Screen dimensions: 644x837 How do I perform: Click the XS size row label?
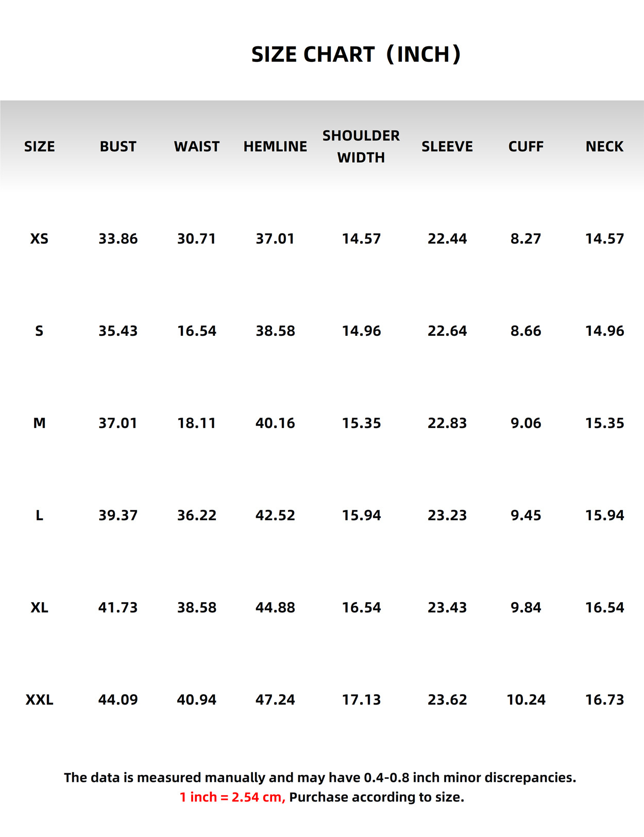pos(39,239)
